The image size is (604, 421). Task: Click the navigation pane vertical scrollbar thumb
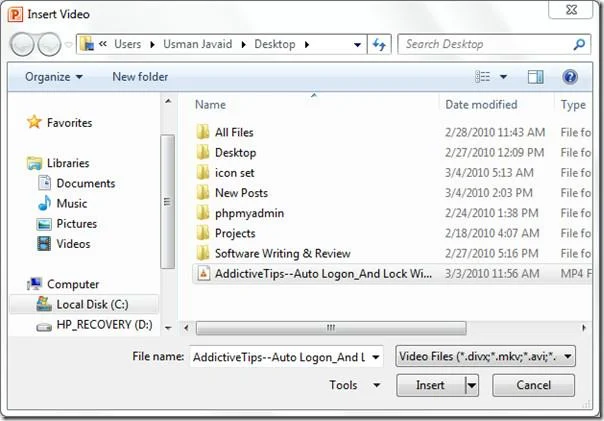click(168, 201)
